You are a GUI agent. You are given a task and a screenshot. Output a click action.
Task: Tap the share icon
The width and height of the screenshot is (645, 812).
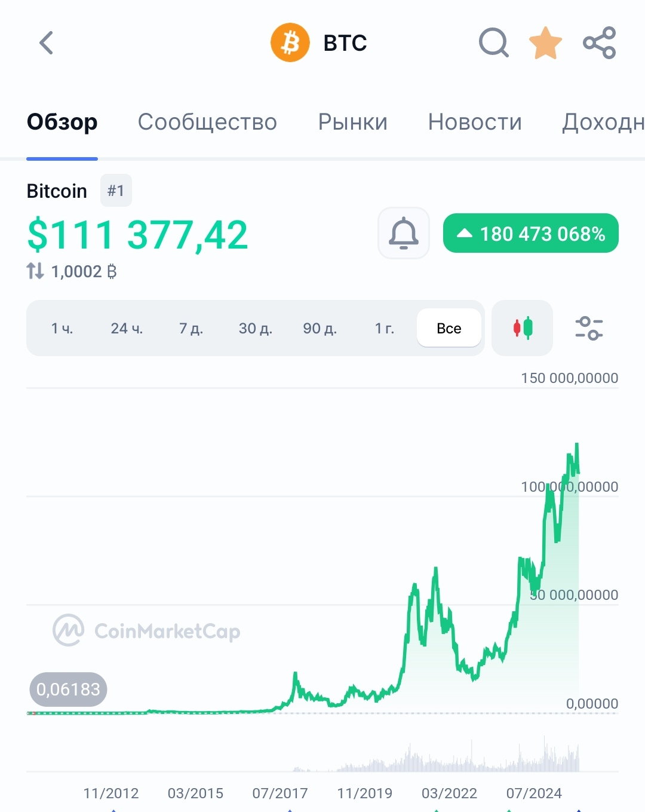click(599, 43)
